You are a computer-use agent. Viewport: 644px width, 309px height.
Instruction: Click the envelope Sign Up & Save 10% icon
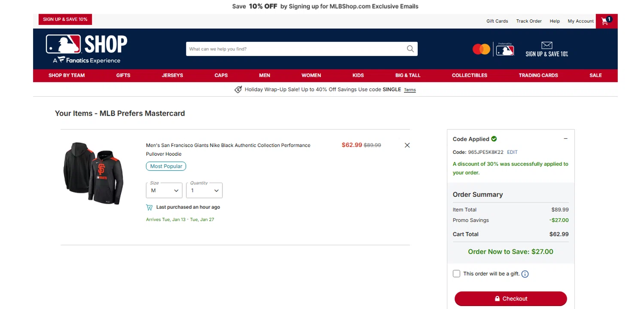(547, 49)
